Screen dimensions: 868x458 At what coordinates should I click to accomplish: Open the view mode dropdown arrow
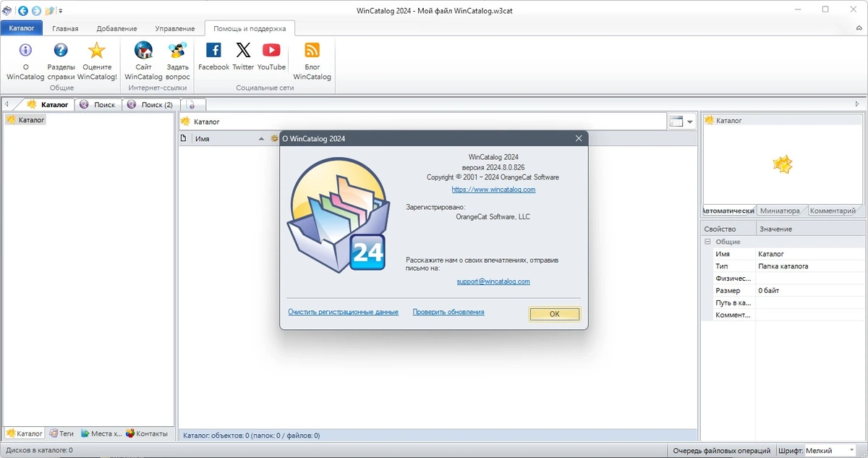tap(690, 122)
